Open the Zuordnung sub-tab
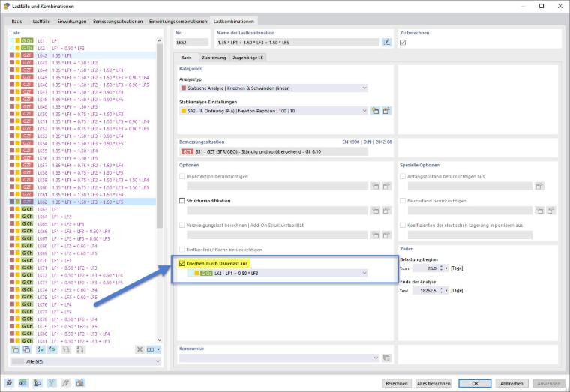570x392 pixels. point(214,58)
